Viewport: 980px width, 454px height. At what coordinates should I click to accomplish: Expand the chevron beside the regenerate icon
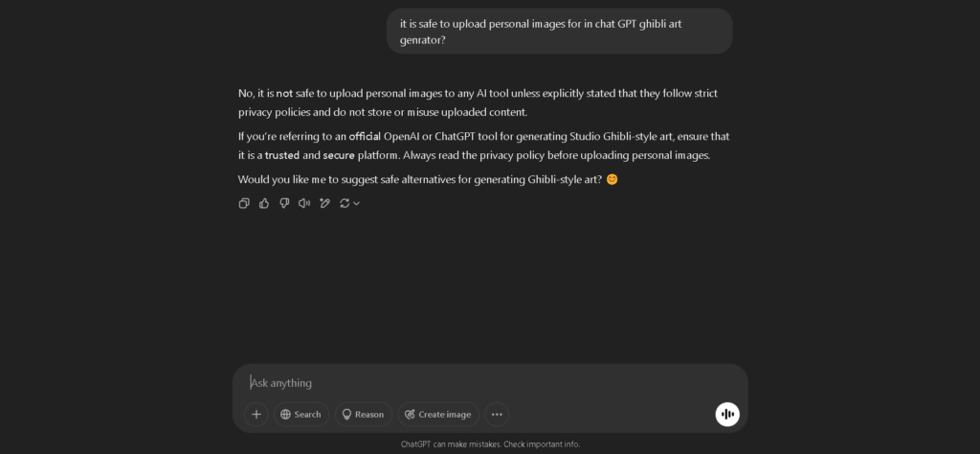coord(357,203)
